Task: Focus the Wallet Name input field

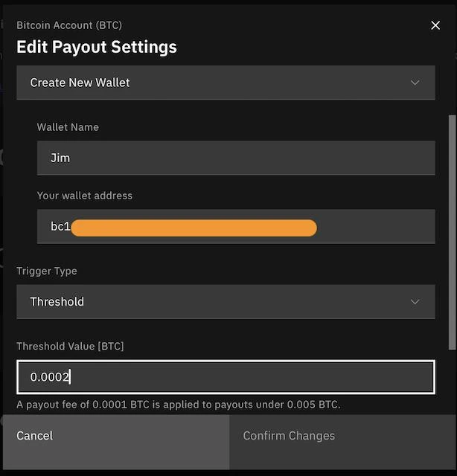Action: [x=236, y=158]
